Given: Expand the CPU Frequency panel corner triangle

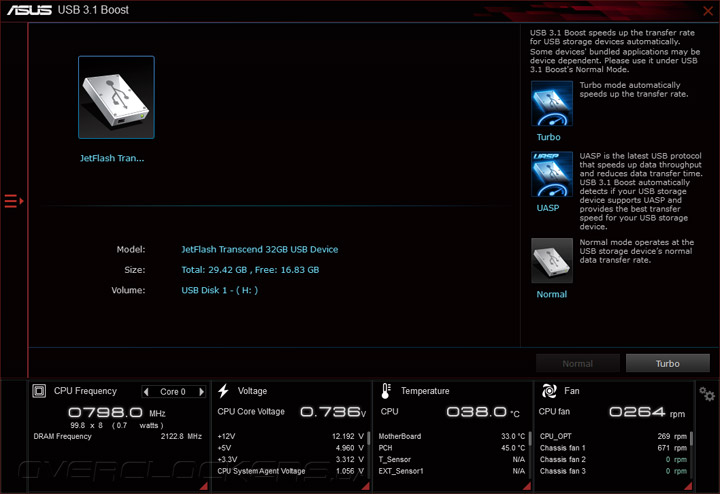Looking at the screenshot, I should click(x=203, y=486).
